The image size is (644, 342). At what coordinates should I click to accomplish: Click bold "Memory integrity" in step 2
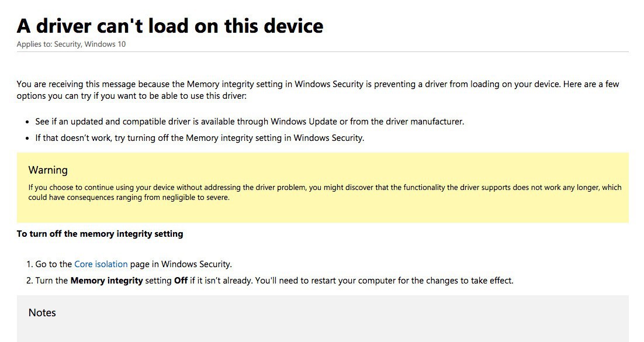[106, 281]
